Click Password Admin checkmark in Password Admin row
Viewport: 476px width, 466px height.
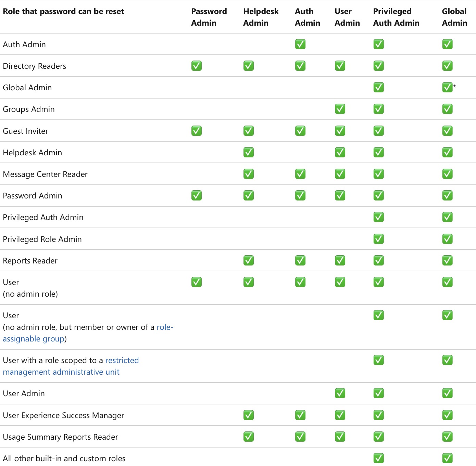[197, 195]
